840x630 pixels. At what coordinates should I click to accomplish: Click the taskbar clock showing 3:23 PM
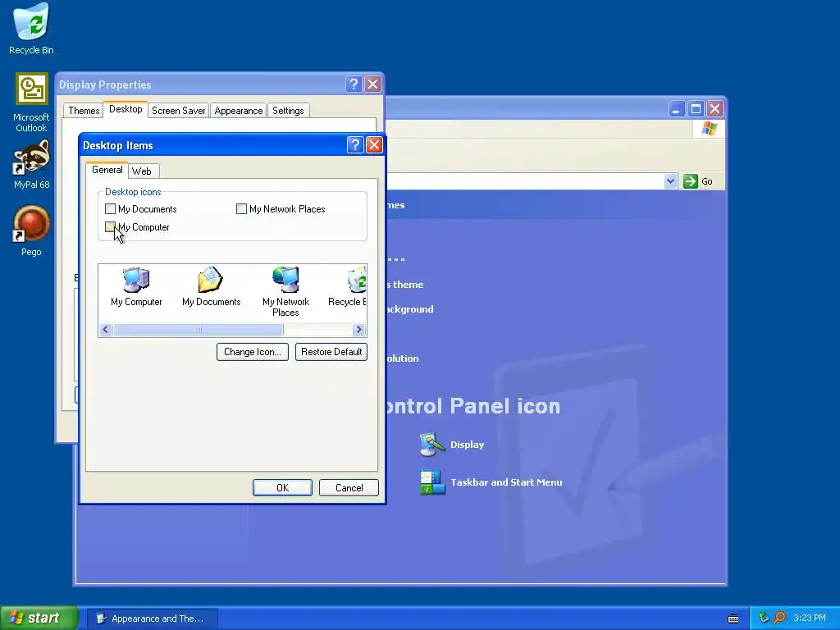coord(810,619)
